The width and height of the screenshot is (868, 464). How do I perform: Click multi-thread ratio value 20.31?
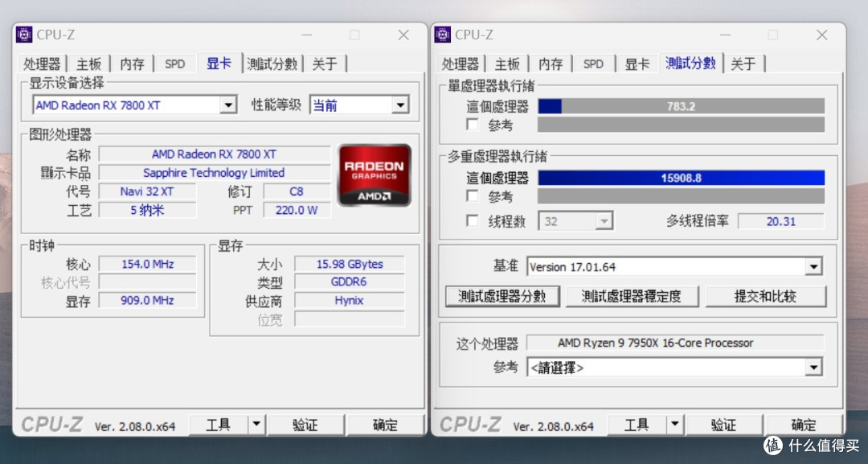781,221
